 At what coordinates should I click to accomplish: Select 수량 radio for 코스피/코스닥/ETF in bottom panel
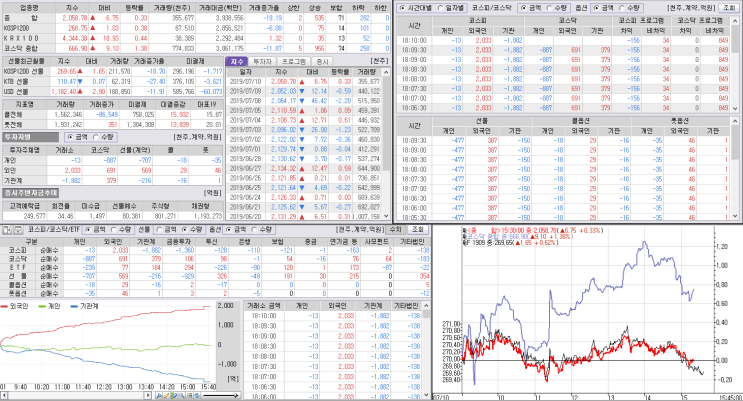click(x=113, y=229)
